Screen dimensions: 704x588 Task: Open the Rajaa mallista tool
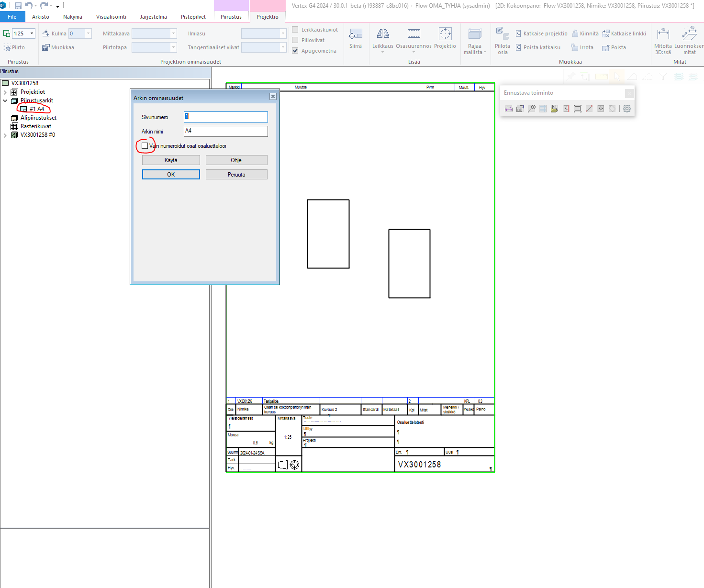click(475, 34)
